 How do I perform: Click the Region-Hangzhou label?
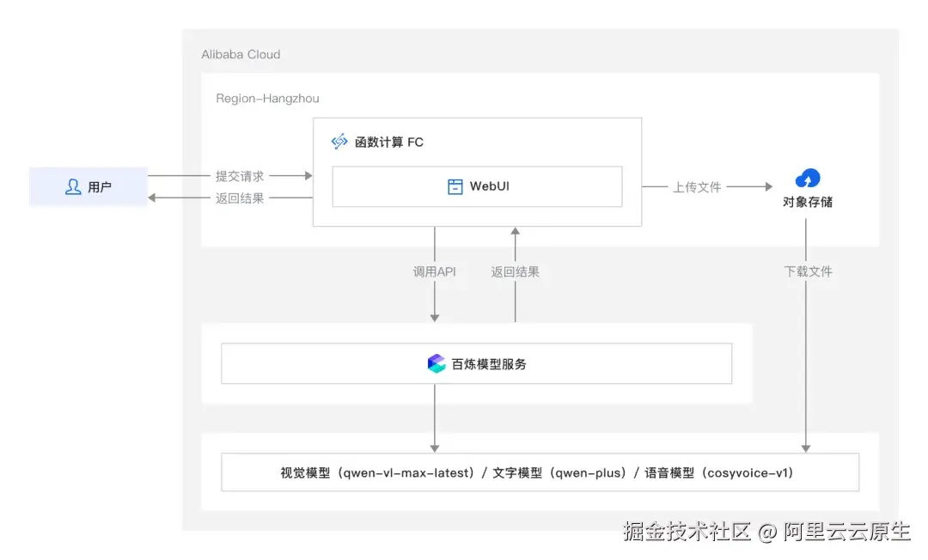pyautogui.click(x=267, y=98)
